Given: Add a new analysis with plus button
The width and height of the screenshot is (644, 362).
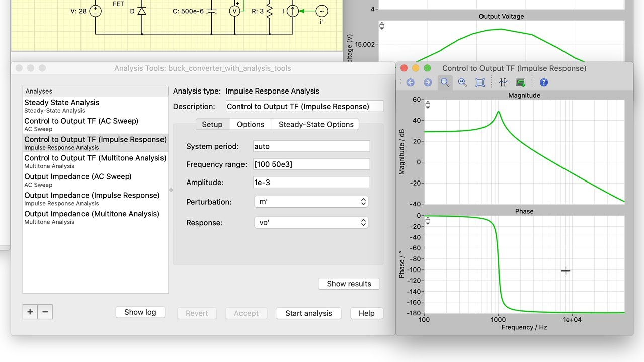Looking at the screenshot, I should coord(30,312).
